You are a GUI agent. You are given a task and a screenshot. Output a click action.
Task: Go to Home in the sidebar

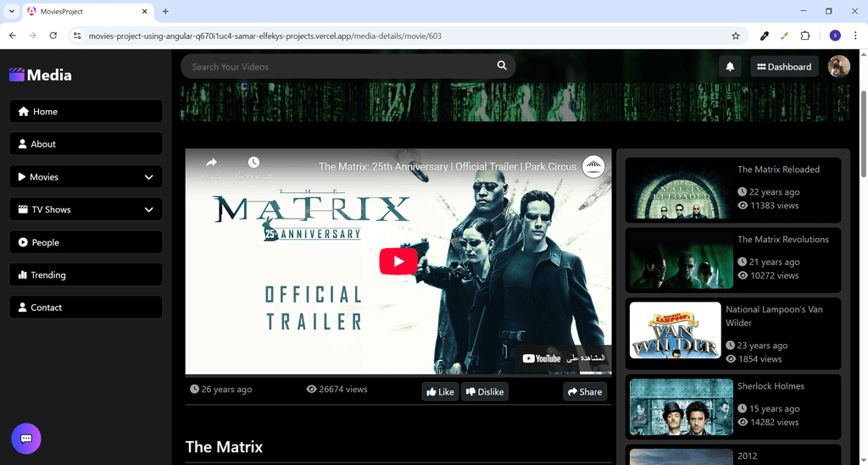pos(86,111)
